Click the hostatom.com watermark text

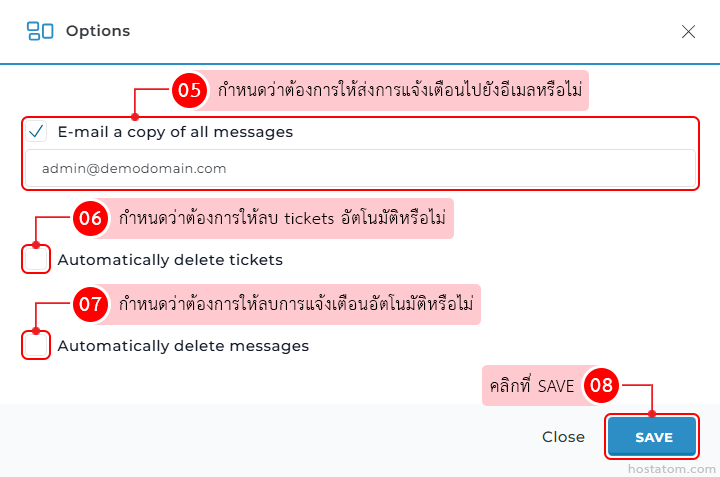click(x=672, y=467)
